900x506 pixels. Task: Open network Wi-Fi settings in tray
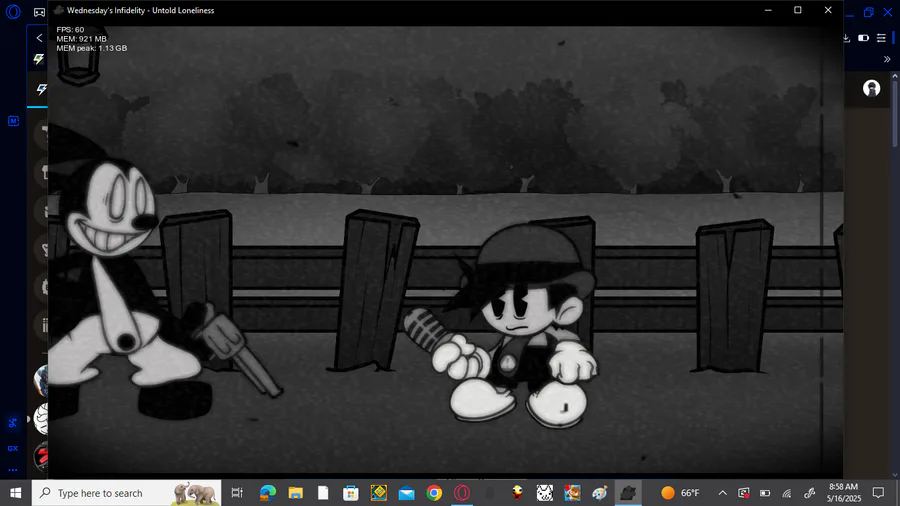(x=787, y=493)
